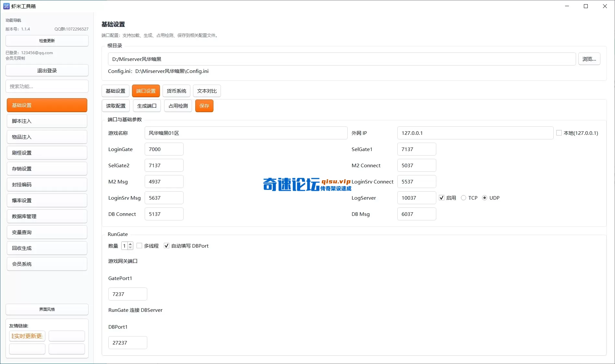The width and height of the screenshot is (615, 364).
Task: Enable the local 127.0.0.1 checkbox
Action: [x=559, y=133]
